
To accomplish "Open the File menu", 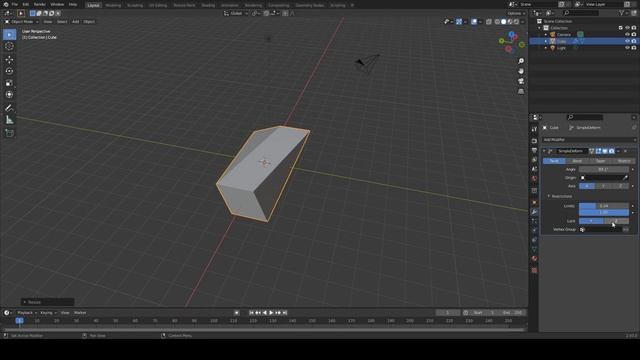I will (15, 4).
